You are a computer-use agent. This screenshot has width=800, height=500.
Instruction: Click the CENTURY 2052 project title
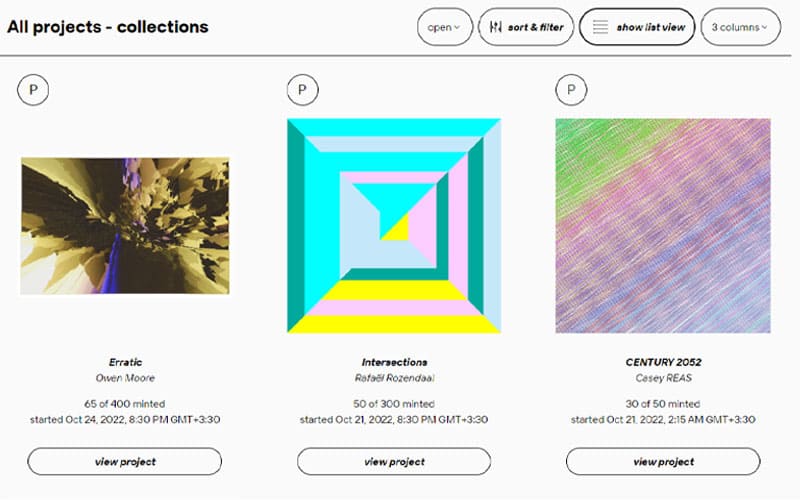(663, 362)
